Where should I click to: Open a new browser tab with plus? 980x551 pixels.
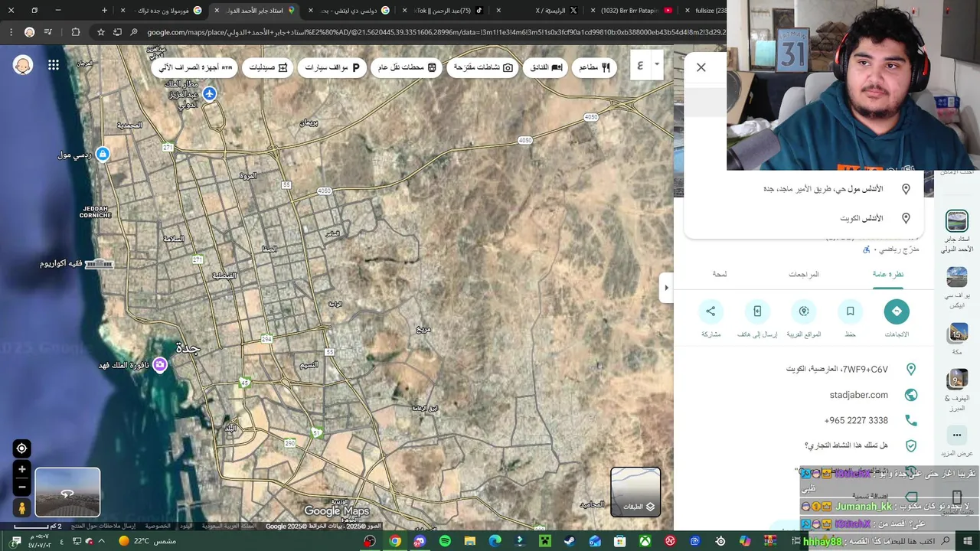click(x=105, y=11)
